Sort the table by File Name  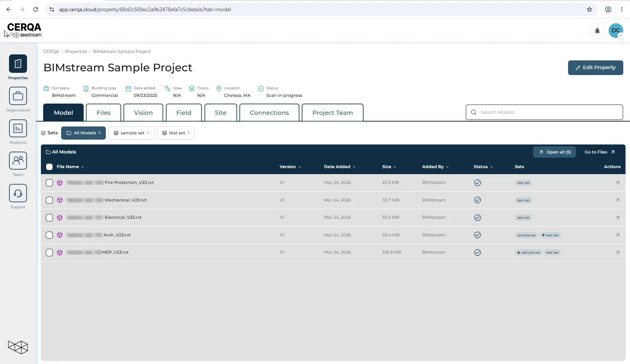70,167
